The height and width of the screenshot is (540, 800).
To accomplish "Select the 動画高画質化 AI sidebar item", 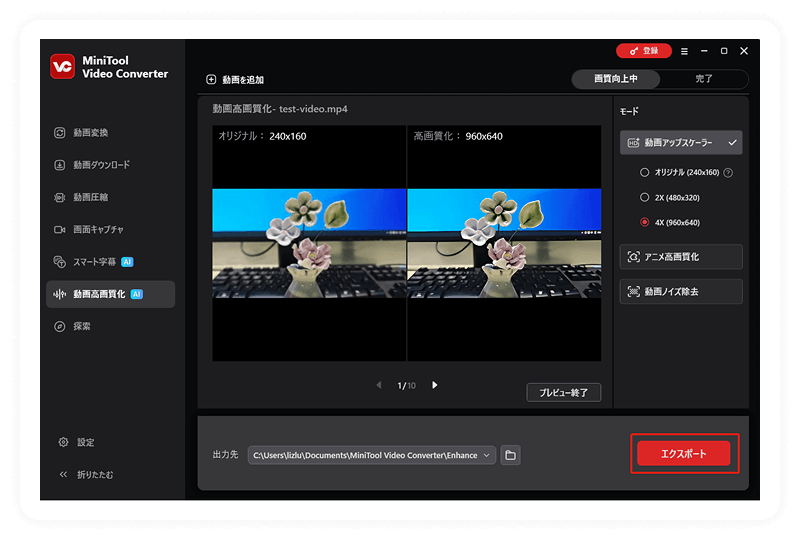I will tap(110, 294).
